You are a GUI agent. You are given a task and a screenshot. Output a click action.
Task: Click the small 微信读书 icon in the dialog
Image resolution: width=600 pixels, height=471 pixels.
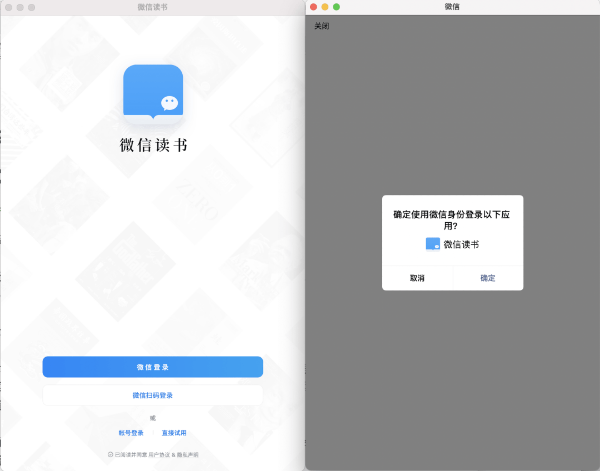(433, 244)
